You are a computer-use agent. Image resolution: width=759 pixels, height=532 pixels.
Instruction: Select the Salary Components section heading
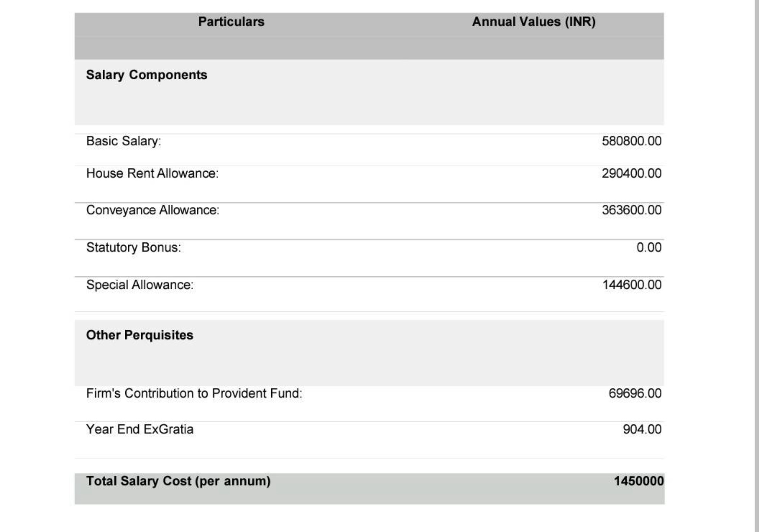coord(147,75)
